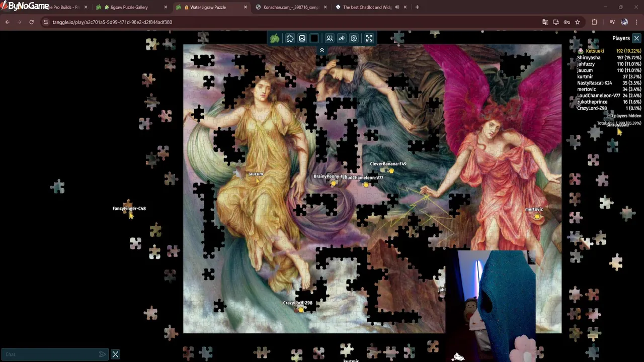Close the Konachan.com tab
644x362 pixels.
[325, 8]
